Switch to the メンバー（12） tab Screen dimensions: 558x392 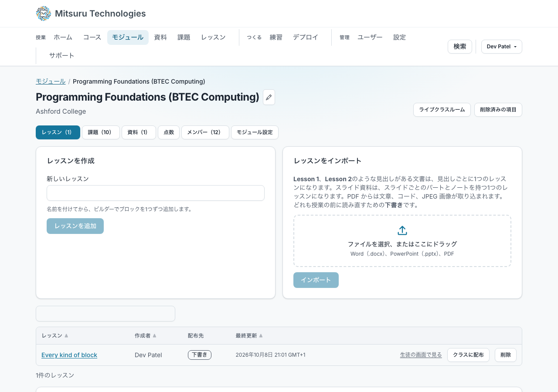pos(205,132)
